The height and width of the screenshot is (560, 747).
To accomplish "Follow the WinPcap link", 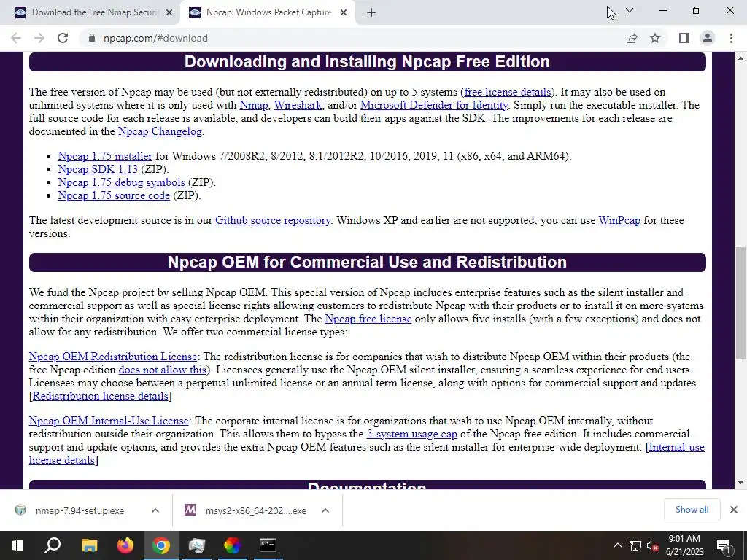I will pos(619,220).
